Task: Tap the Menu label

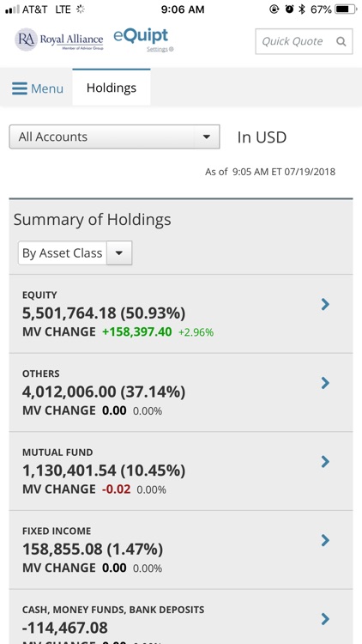Action: tap(47, 88)
